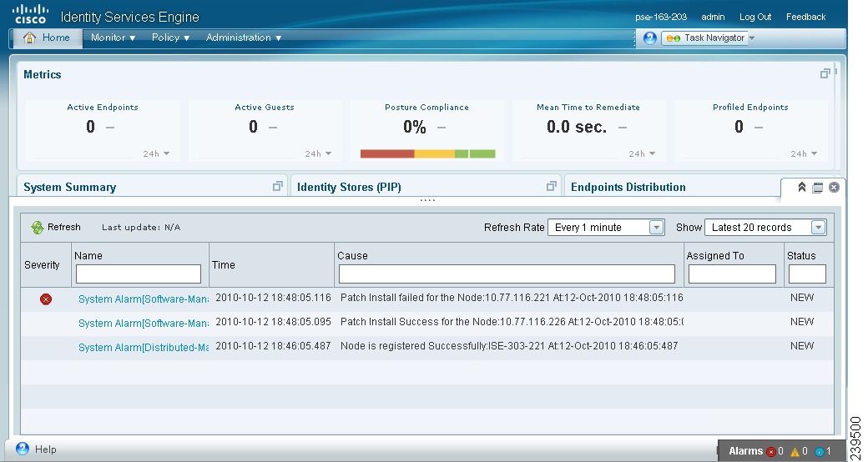Click the Task Navigator binoculars icon
868x462 pixels.
point(674,38)
